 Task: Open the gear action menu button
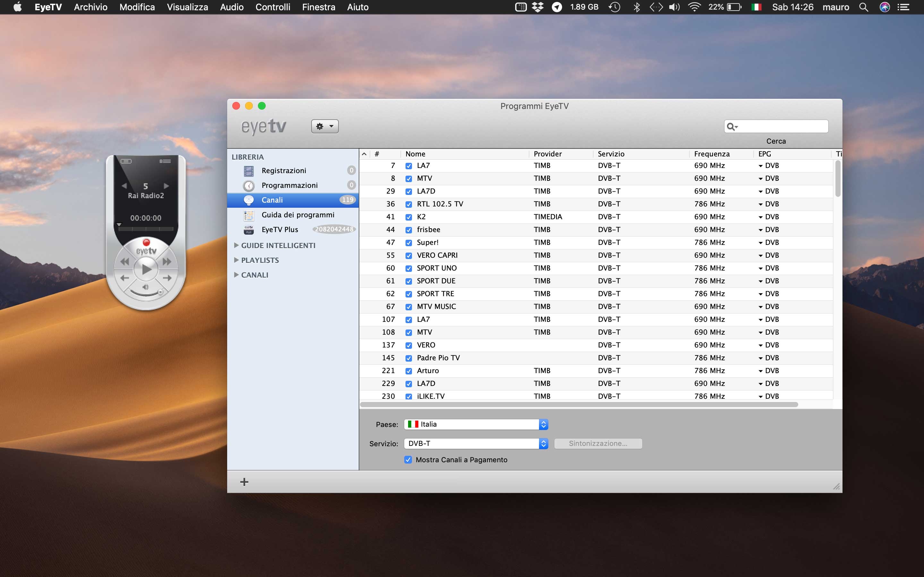tap(325, 126)
